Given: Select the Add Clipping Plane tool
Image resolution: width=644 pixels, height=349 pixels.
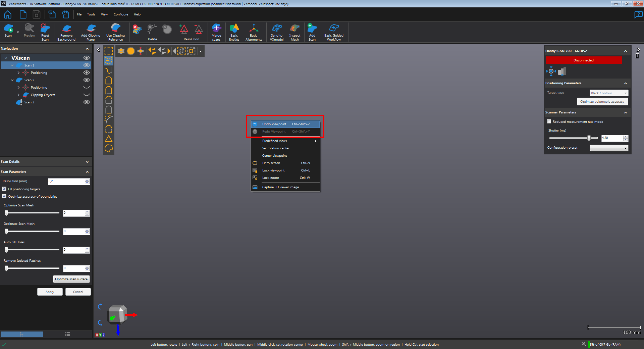Looking at the screenshot, I should [91, 32].
